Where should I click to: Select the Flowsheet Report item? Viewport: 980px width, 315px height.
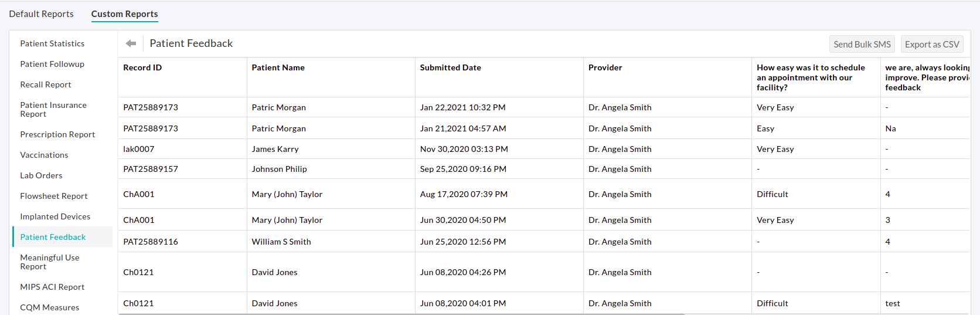(x=54, y=196)
